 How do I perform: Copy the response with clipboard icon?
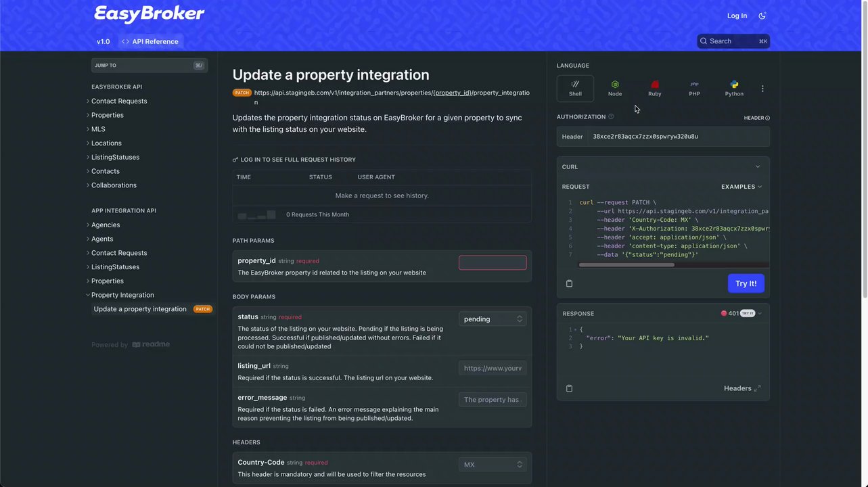pyautogui.click(x=569, y=388)
